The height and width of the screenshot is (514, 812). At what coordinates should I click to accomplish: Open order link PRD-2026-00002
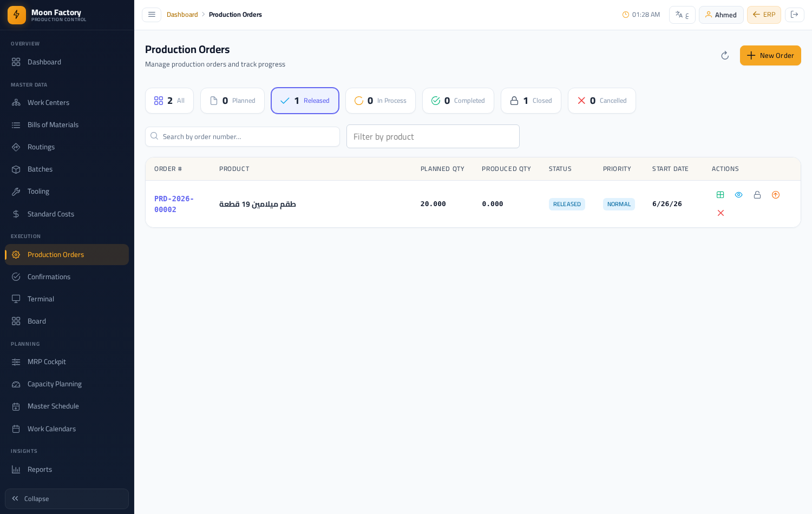point(174,204)
